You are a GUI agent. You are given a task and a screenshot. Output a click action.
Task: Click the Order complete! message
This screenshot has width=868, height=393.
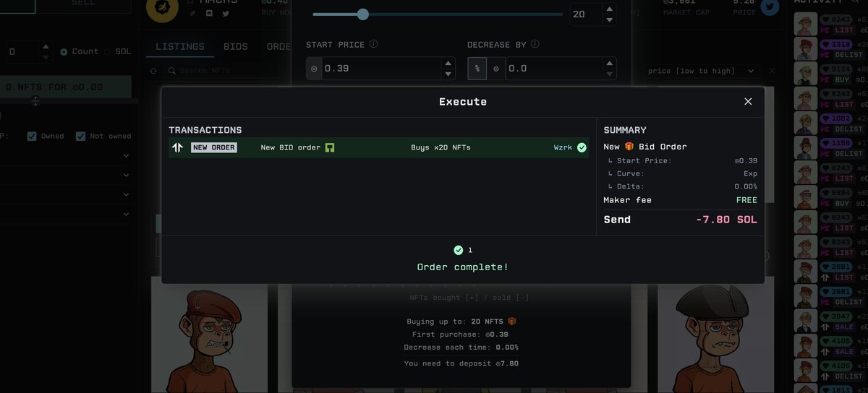463,267
